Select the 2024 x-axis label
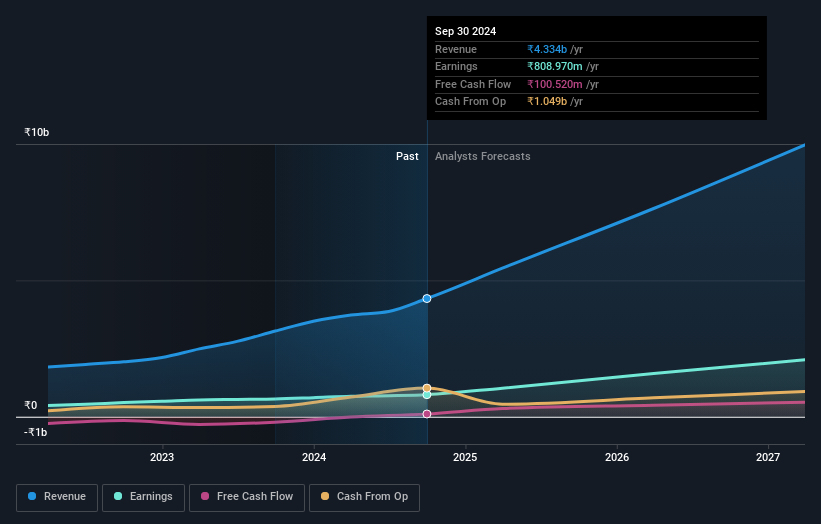 (314, 457)
